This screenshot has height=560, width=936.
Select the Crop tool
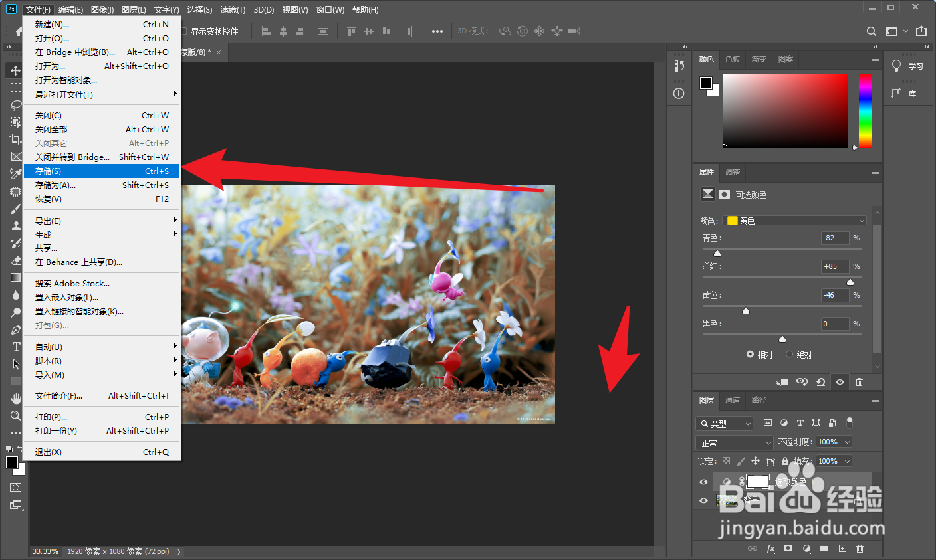point(15,140)
